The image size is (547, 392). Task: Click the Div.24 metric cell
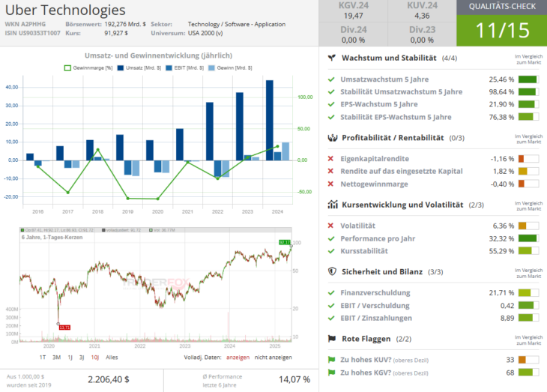(354, 34)
